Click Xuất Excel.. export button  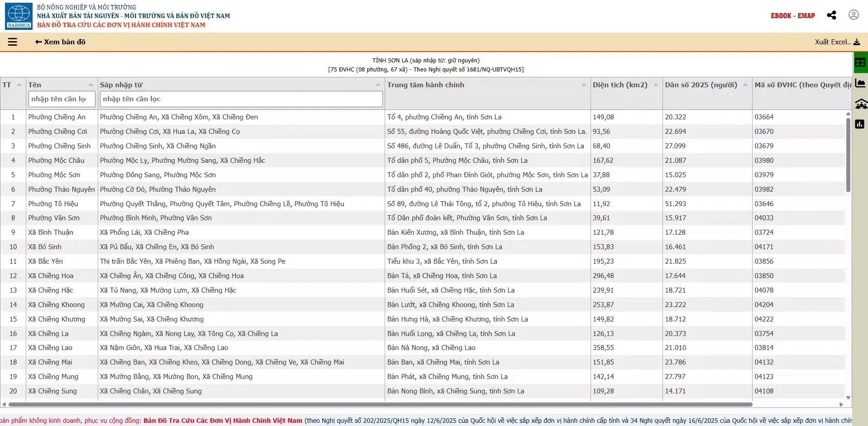pyautogui.click(x=837, y=42)
